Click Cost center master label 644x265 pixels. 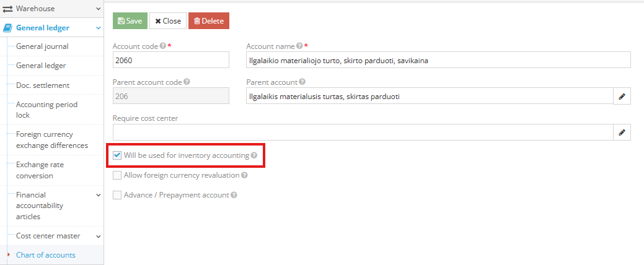(48, 237)
